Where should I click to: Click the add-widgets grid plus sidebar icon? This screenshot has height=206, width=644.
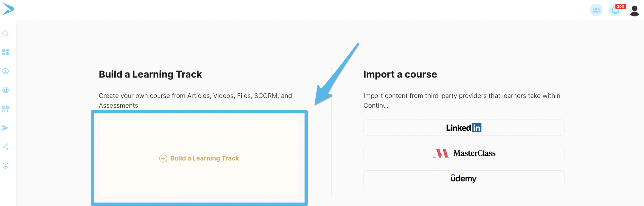[x=6, y=109]
